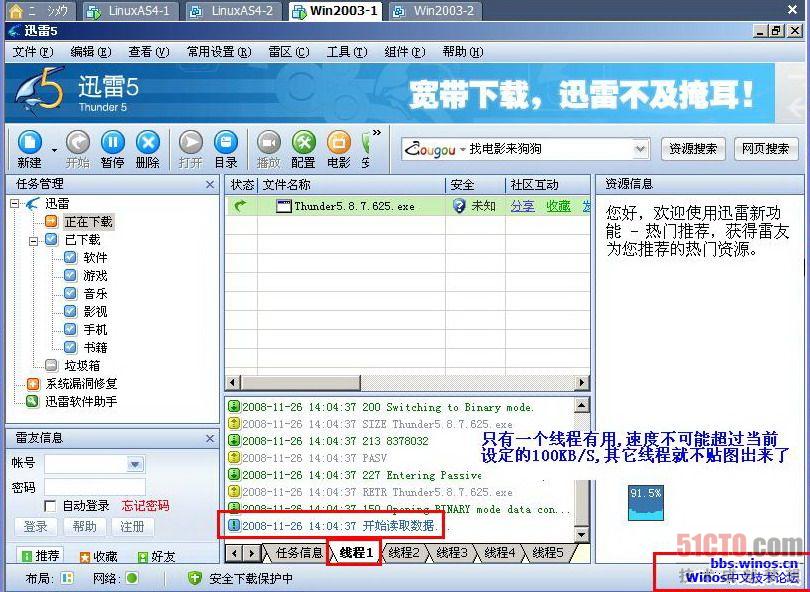
Task: Click the 帮助 button in 雷友信息
Action: pyautogui.click(x=85, y=526)
